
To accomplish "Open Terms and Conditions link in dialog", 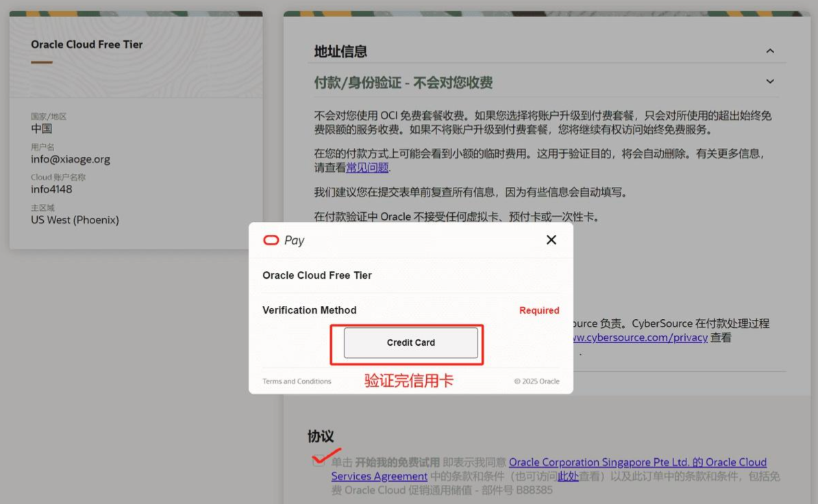I will click(297, 381).
